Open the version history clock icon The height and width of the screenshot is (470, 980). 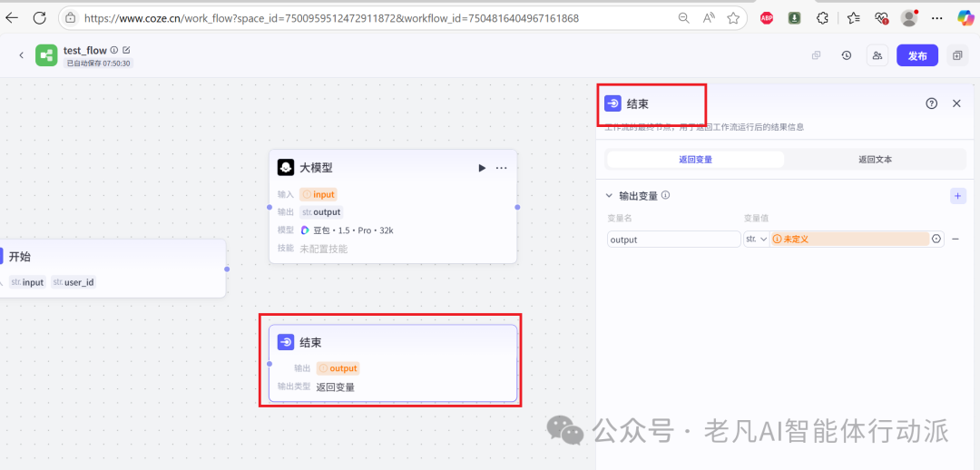(847, 55)
